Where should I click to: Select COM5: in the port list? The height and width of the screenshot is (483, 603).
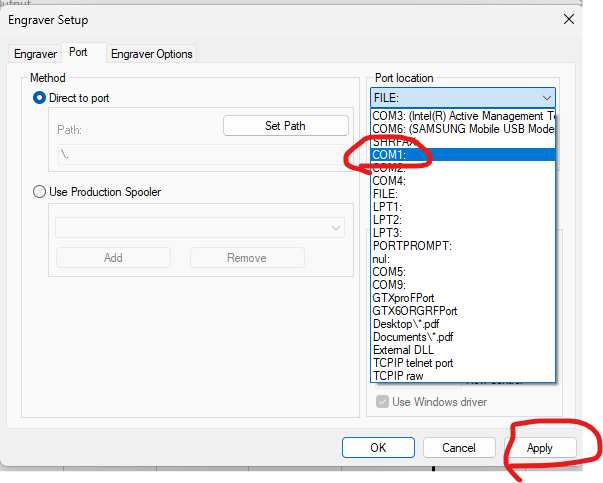(x=463, y=272)
